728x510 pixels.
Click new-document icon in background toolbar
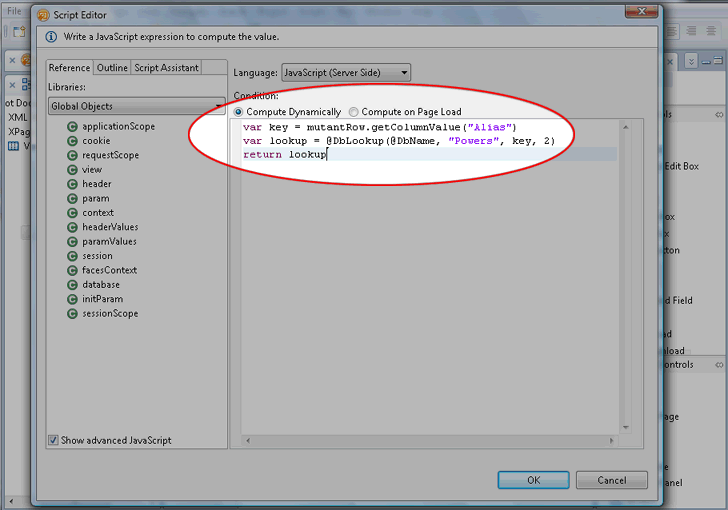pos(19,32)
